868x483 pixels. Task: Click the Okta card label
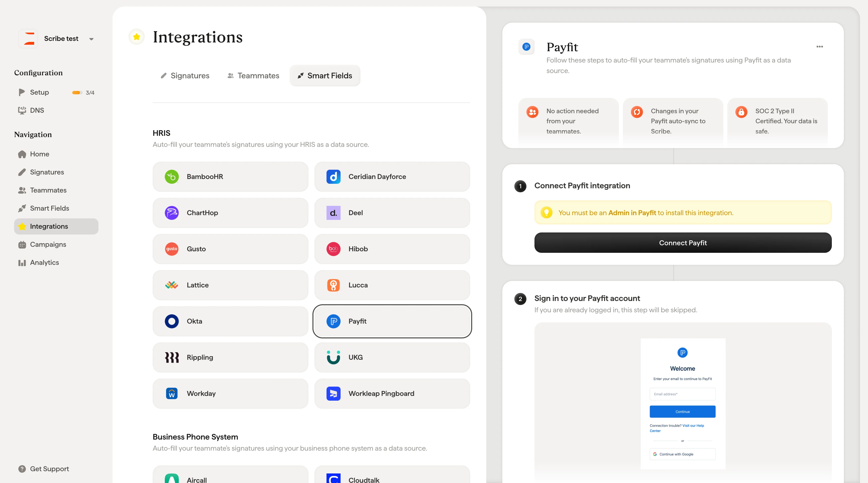coord(194,321)
